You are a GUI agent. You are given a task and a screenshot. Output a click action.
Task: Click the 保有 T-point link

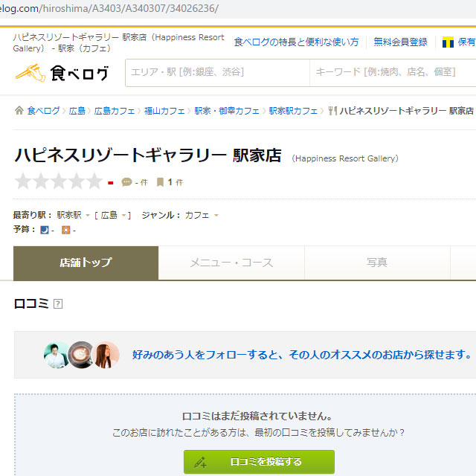click(x=466, y=42)
